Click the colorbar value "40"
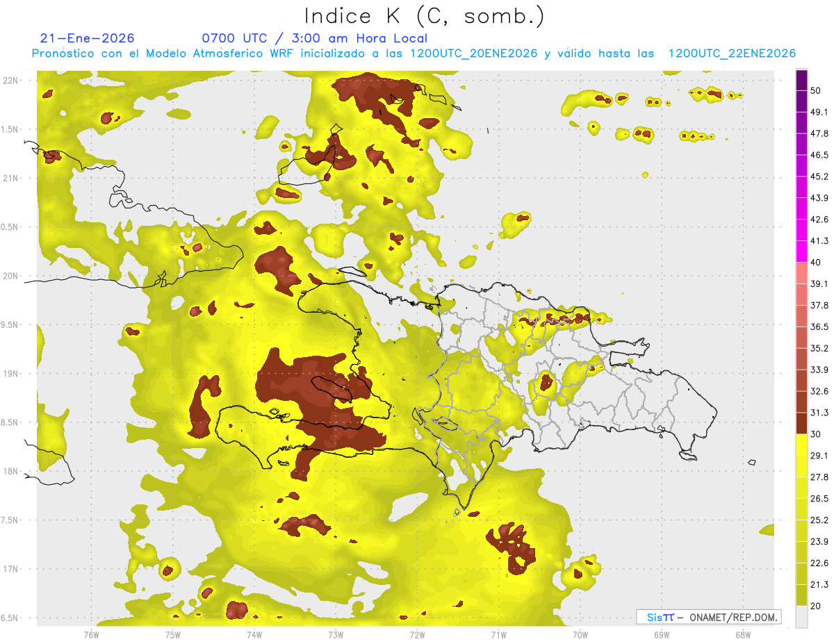834x644 pixels. pyautogui.click(x=817, y=263)
